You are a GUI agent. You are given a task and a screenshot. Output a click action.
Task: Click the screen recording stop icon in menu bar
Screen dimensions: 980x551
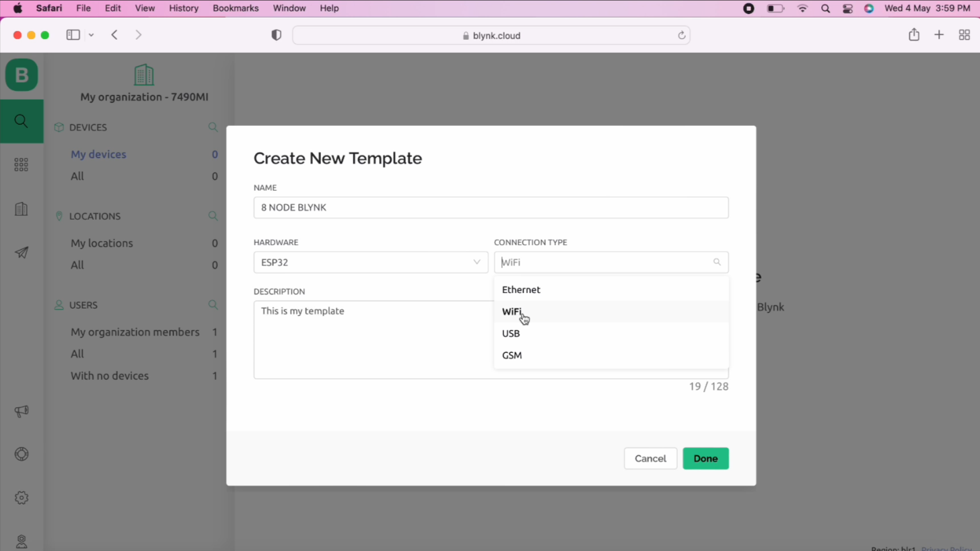(x=748, y=8)
